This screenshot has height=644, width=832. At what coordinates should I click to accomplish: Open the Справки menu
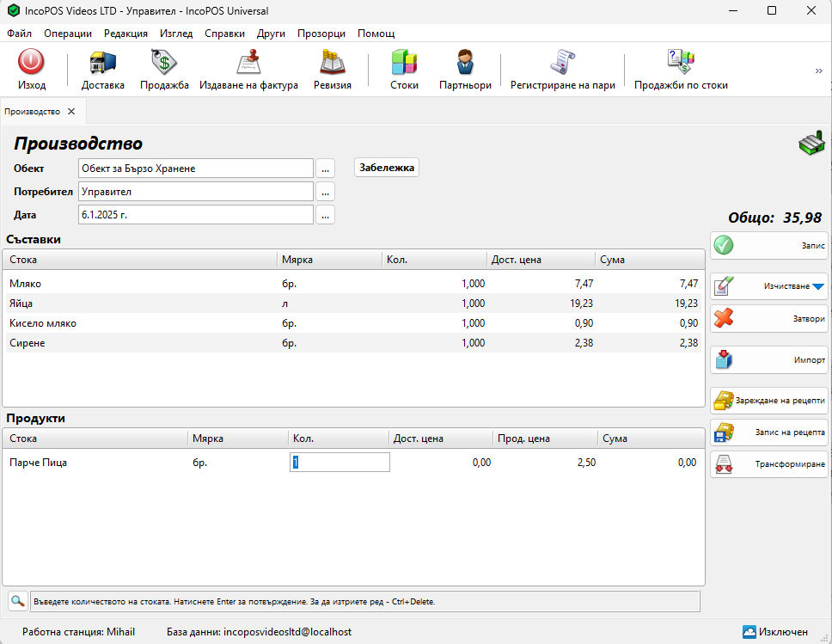tap(224, 34)
